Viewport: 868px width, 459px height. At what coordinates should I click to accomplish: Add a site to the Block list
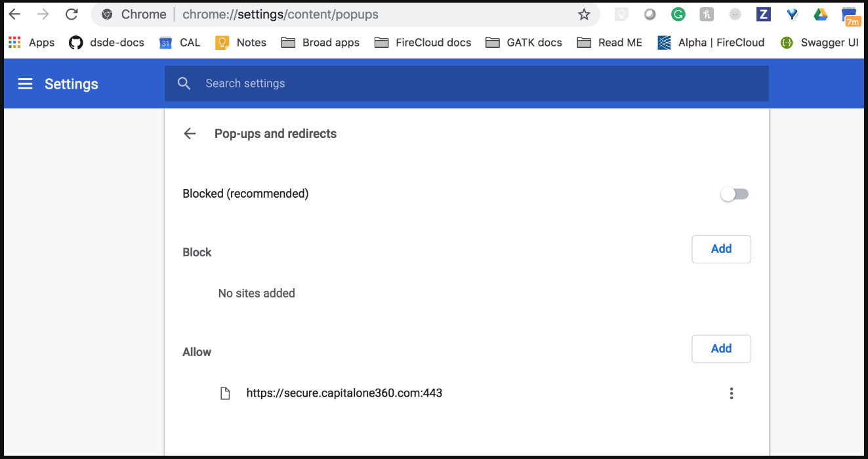[721, 249]
